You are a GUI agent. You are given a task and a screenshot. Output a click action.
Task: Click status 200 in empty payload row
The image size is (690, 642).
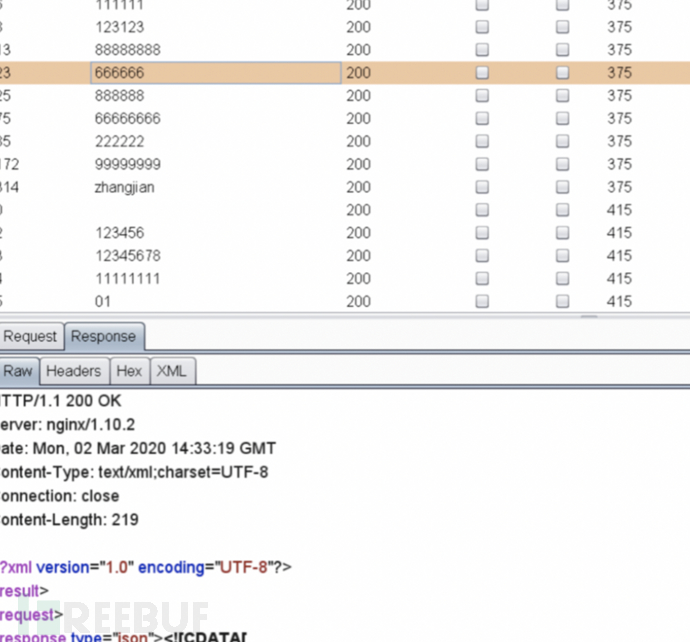[358, 210]
